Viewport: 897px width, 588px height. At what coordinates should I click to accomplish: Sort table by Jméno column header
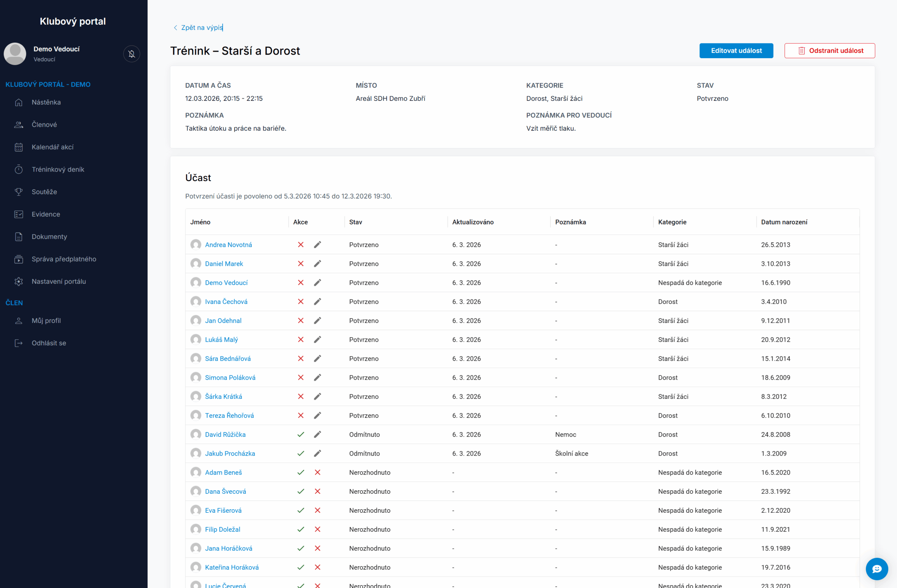(200, 222)
